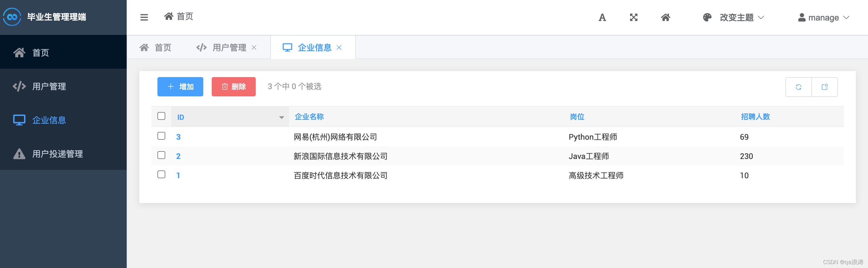This screenshot has width=868, height=268.
Task: Click the cell 百度时代信息技术有限公司
Action: coord(340,175)
